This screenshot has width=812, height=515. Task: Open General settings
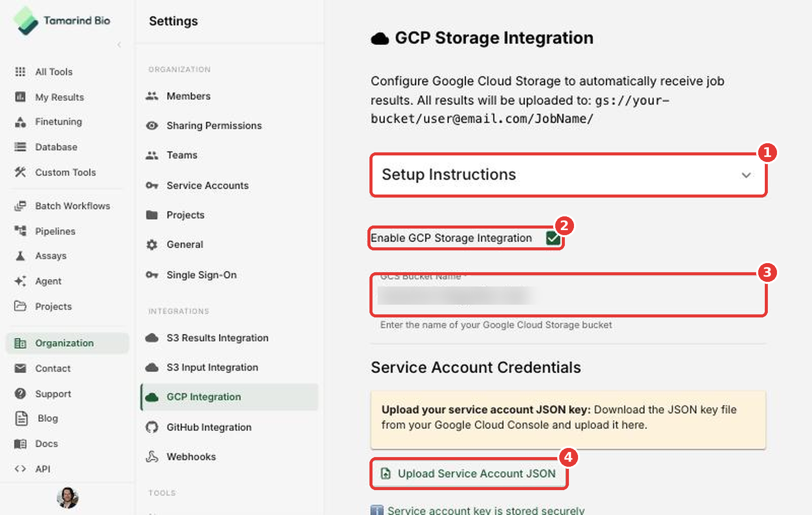tap(228, 244)
